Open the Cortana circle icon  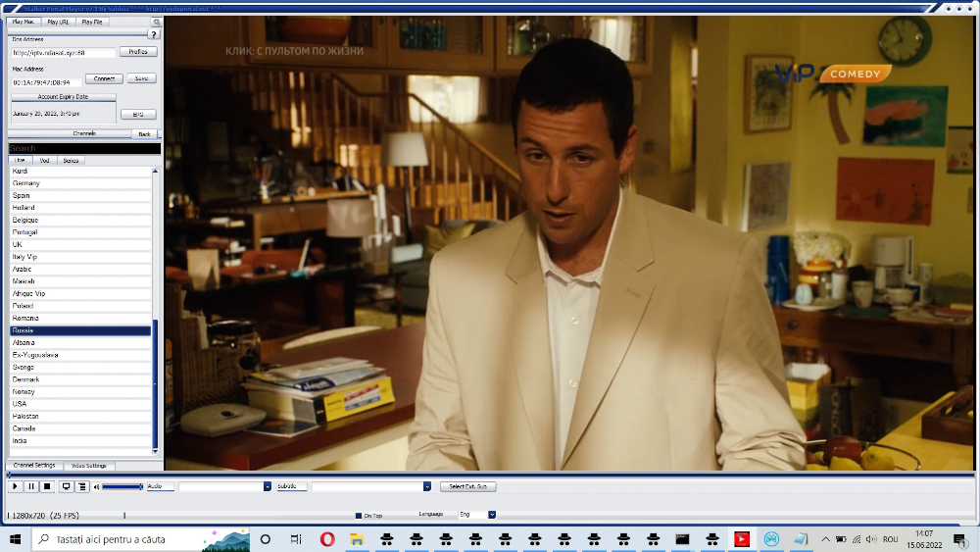[266, 539]
